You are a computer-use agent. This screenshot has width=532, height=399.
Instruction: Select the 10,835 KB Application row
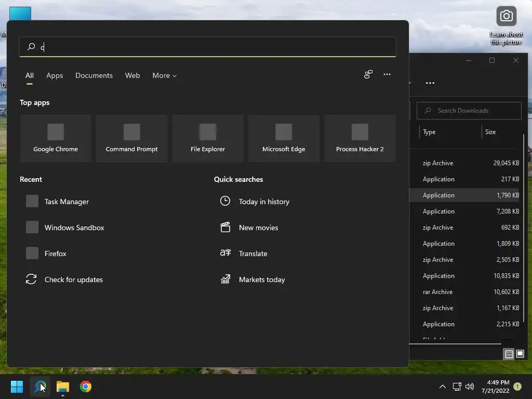click(464, 276)
